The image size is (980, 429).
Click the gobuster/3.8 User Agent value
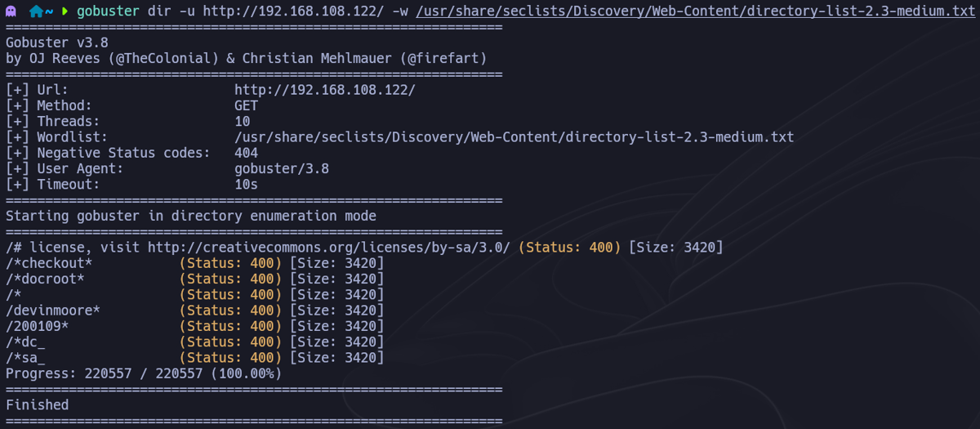tap(281, 168)
